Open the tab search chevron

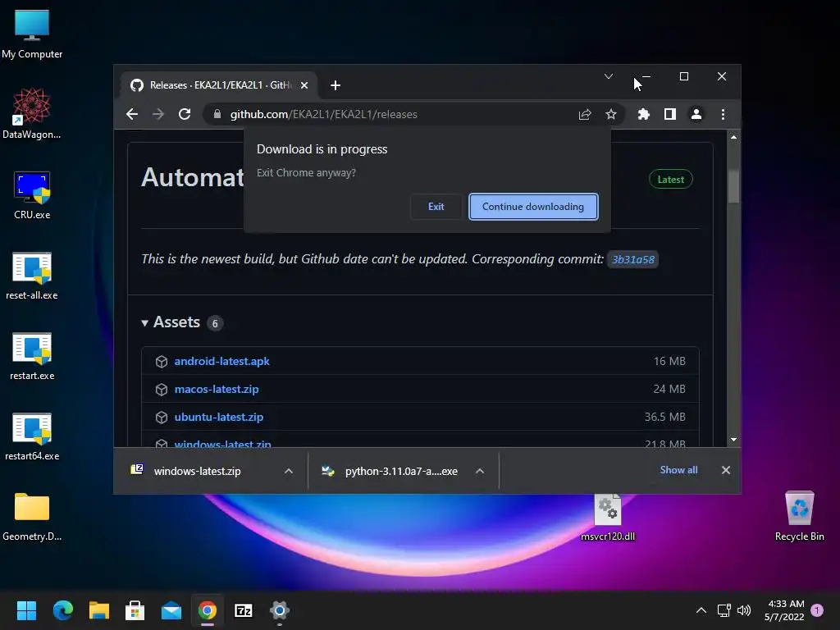[609, 76]
